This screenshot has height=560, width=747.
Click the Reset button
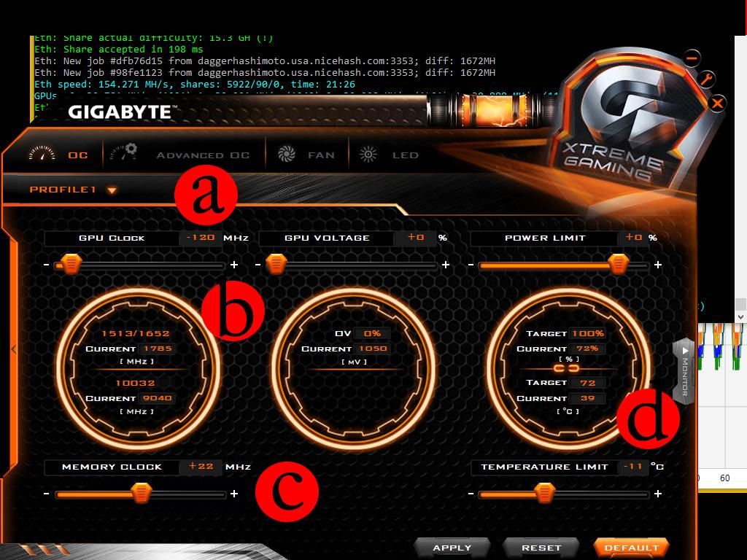click(541, 548)
